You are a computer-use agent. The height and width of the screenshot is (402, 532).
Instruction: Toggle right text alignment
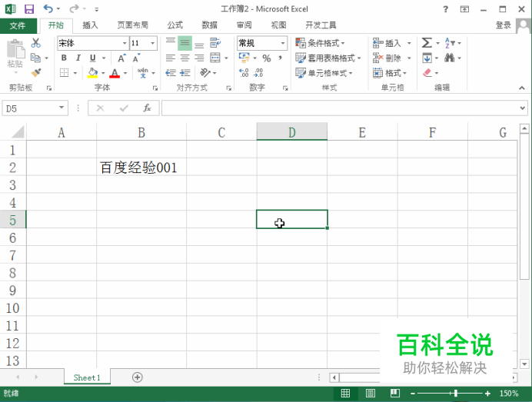tap(200, 58)
